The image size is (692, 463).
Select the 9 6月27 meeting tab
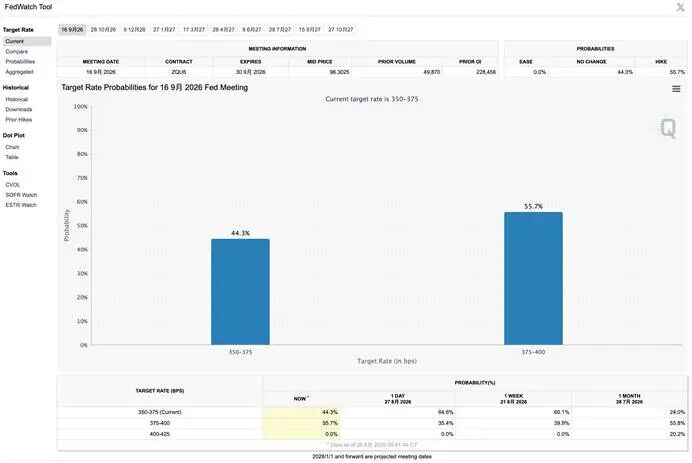tap(252, 30)
